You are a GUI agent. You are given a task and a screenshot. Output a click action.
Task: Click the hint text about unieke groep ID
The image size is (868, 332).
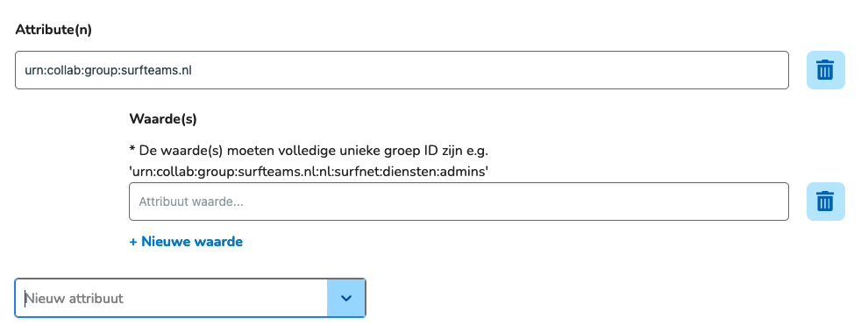(309, 151)
